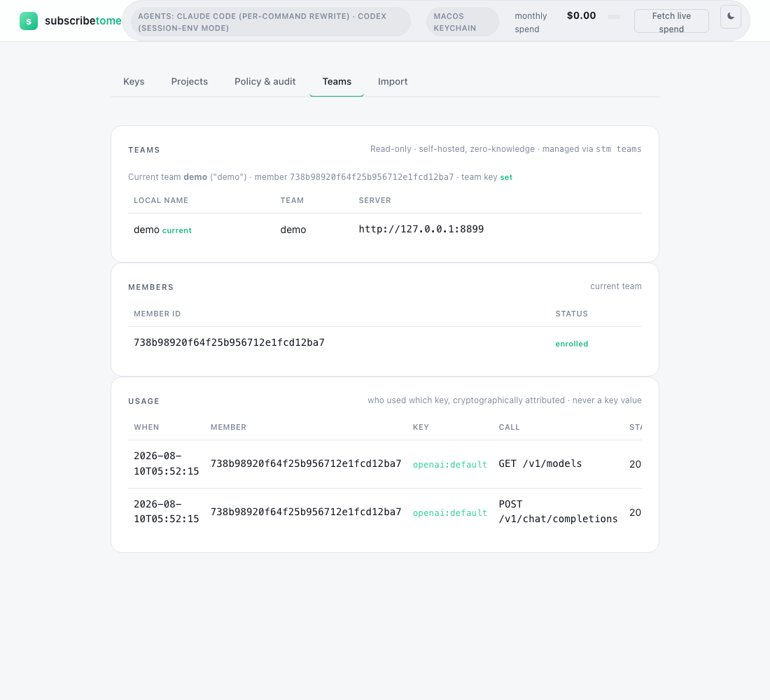This screenshot has height=700, width=770.
Task: Go to the Import tab
Action: tap(393, 81)
